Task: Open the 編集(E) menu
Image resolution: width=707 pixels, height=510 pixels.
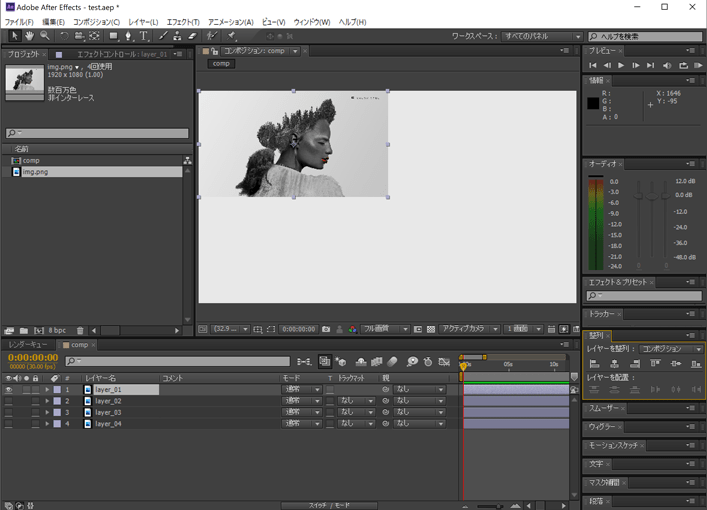Action: (x=53, y=22)
